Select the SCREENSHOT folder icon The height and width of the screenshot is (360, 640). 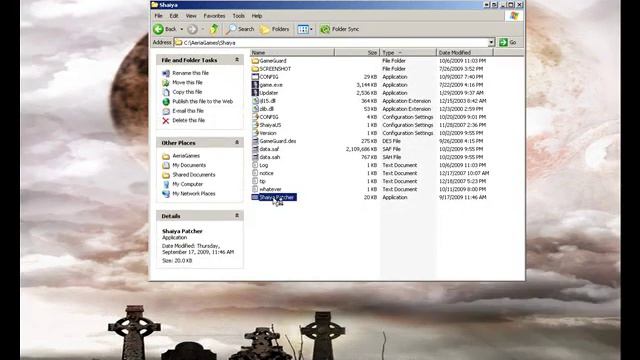tap(255, 69)
